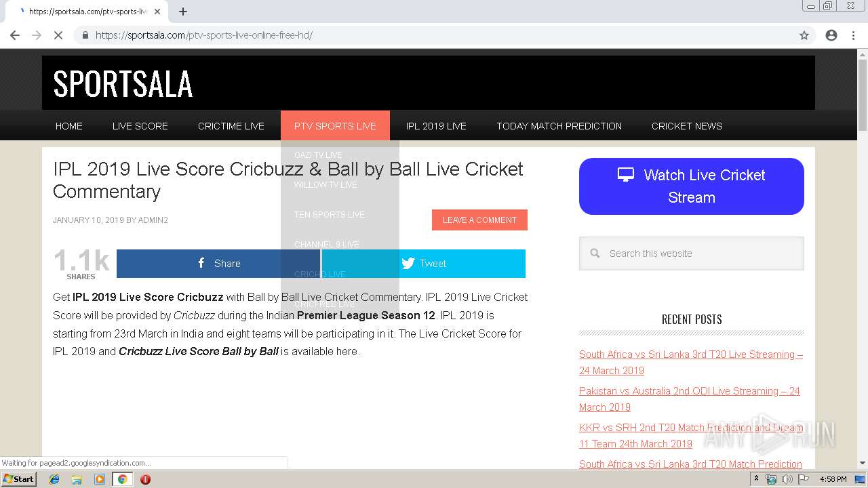Image resolution: width=868 pixels, height=488 pixels.
Task: Open the Windows Start menu
Action: pos(18,479)
